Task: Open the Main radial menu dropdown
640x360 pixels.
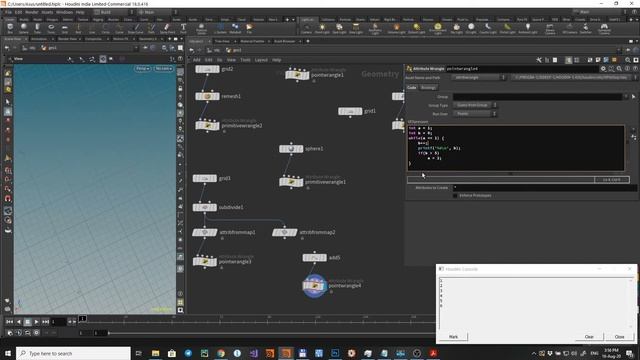Action: tap(158, 12)
